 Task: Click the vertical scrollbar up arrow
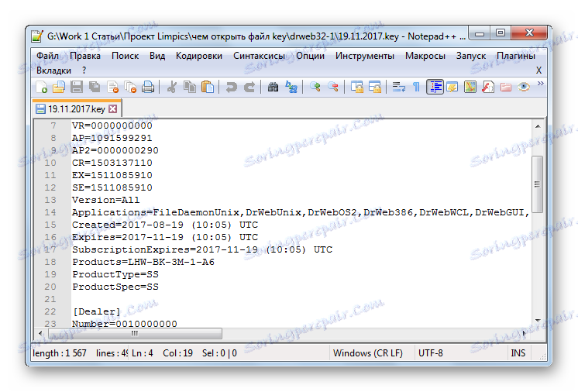point(538,126)
